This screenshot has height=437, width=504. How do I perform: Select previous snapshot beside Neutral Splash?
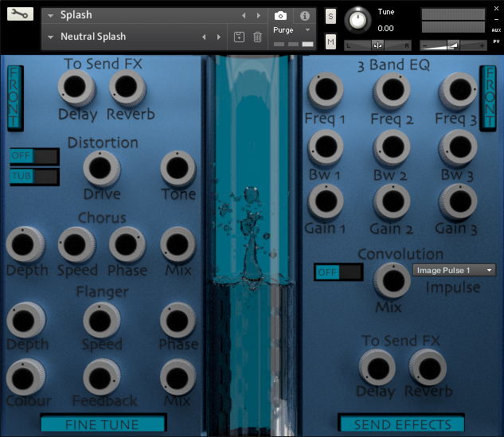pyautogui.click(x=204, y=37)
